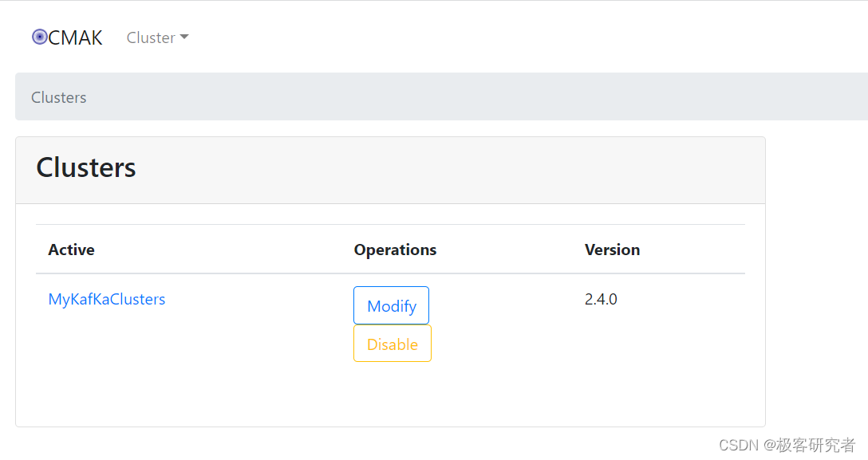The width and height of the screenshot is (868, 460).
Task: Click the Clusters page heading
Action: point(85,167)
